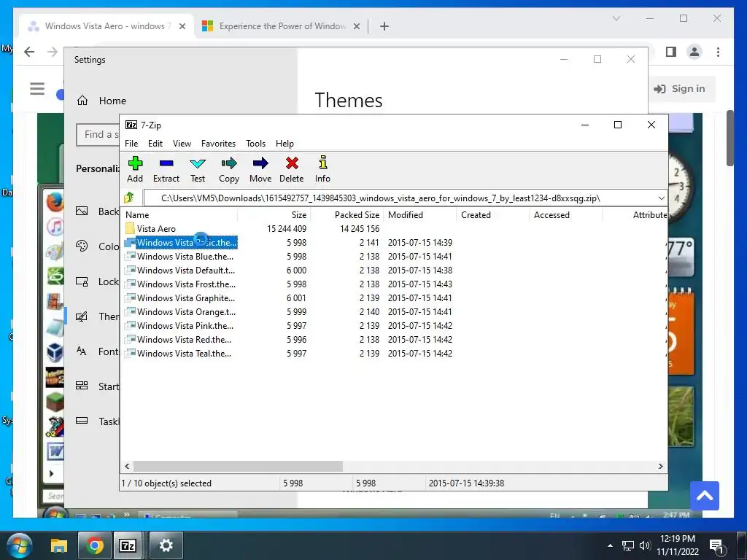Open Windows Start button on taskbar
The height and width of the screenshot is (560, 747).
pyautogui.click(x=20, y=545)
